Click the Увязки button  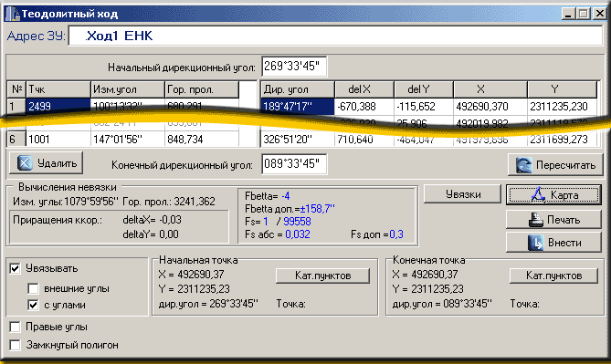pyautogui.click(x=462, y=194)
